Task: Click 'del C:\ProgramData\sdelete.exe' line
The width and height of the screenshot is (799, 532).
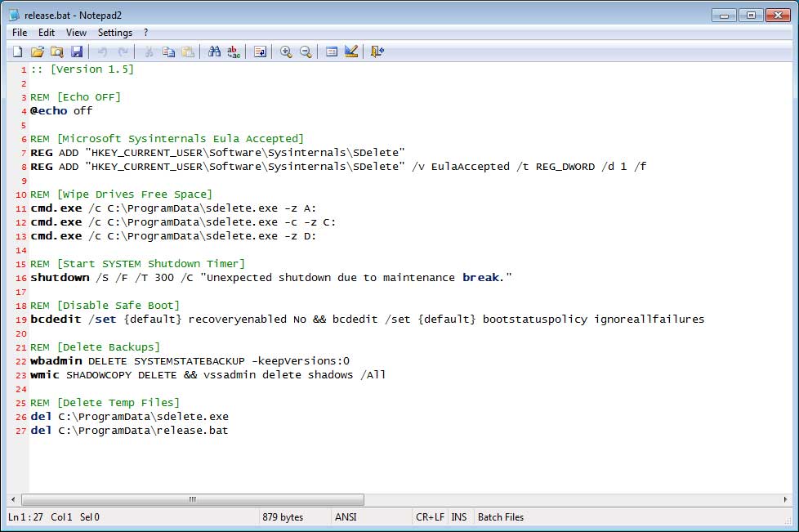Action: 129,416
